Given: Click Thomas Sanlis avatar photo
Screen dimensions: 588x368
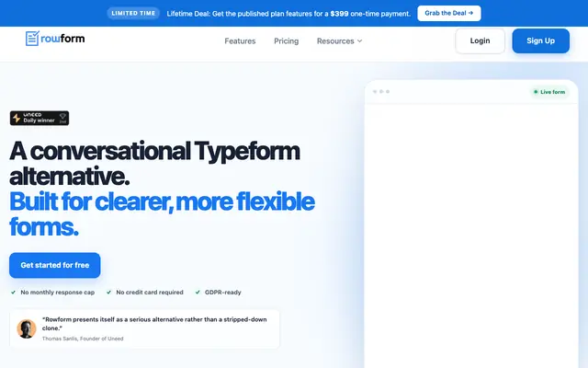Looking at the screenshot, I should (27, 329).
